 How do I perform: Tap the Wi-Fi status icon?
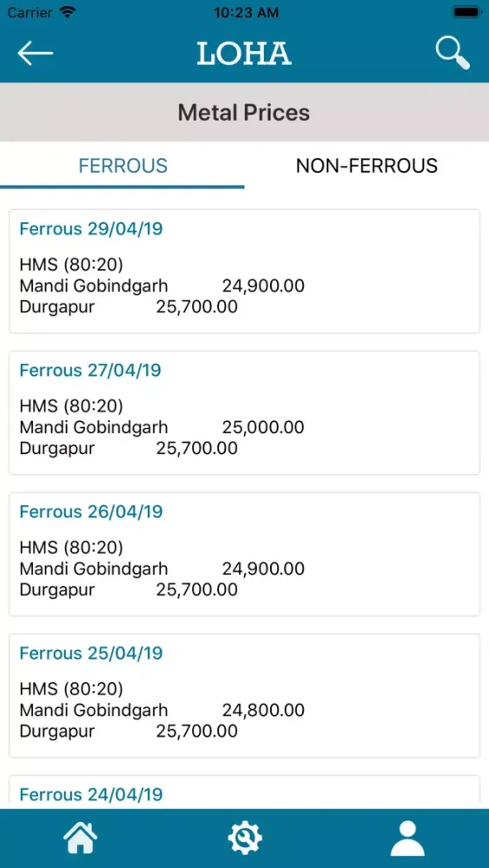point(68,11)
